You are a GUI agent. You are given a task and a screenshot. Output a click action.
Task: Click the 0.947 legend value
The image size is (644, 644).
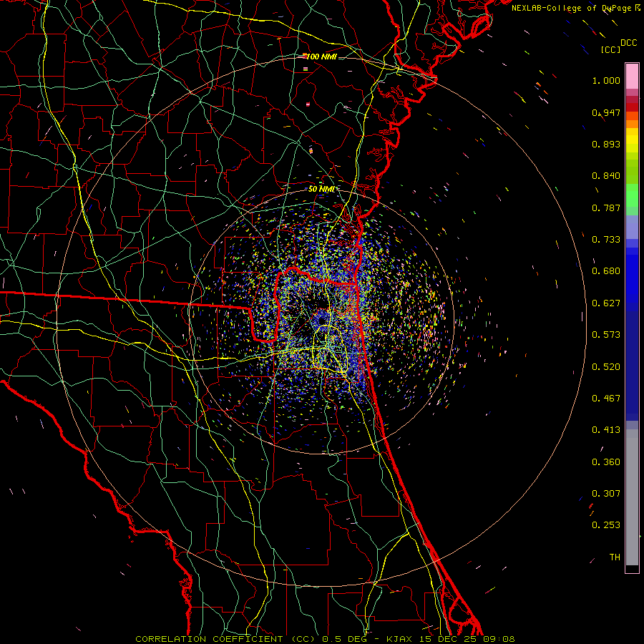tap(606, 112)
